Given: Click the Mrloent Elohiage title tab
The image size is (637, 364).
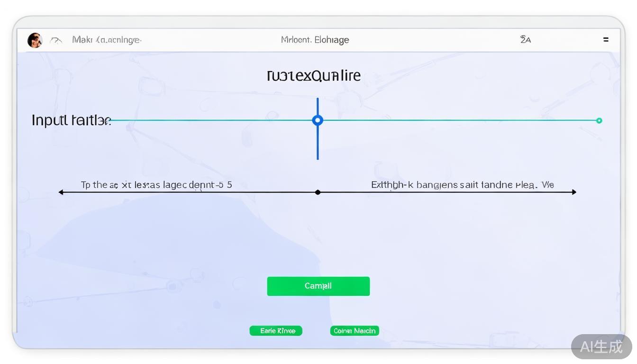Looking at the screenshot, I should pyautogui.click(x=314, y=40).
